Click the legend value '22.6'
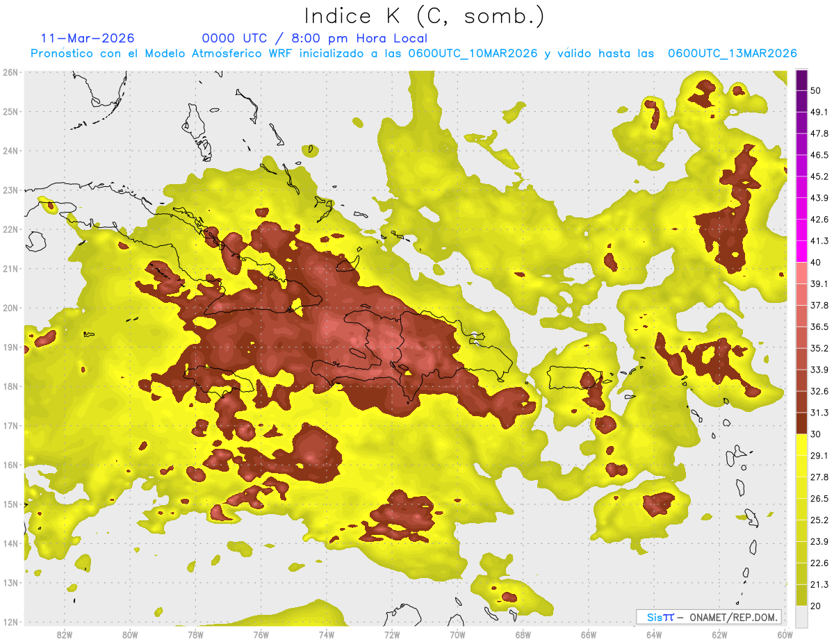The image size is (834, 644). (819, 563)
